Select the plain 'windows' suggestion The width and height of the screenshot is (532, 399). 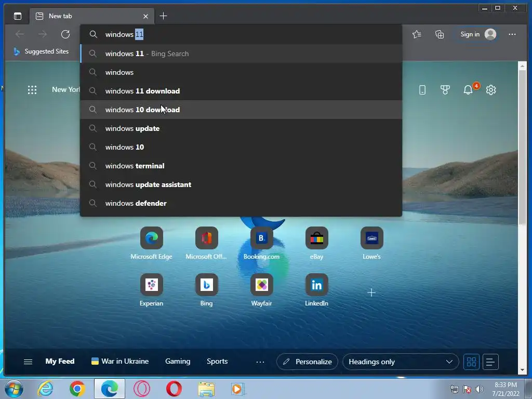(241, 72)
